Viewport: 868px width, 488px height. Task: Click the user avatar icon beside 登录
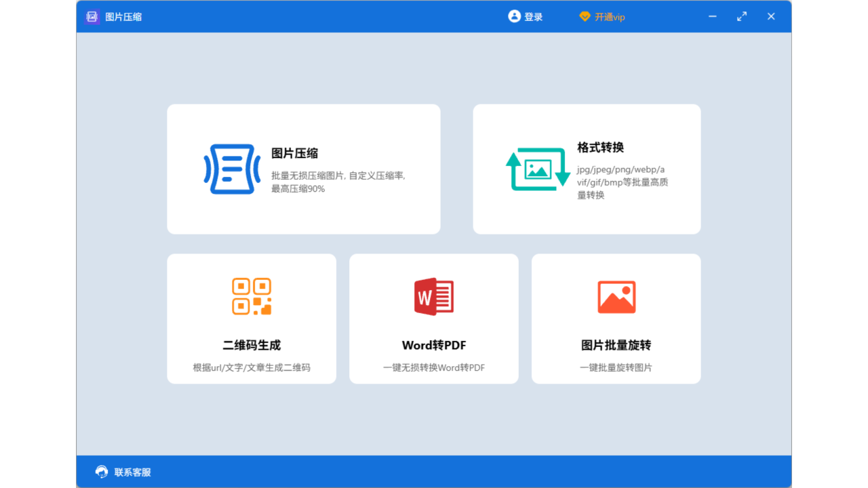pos(513,16)
